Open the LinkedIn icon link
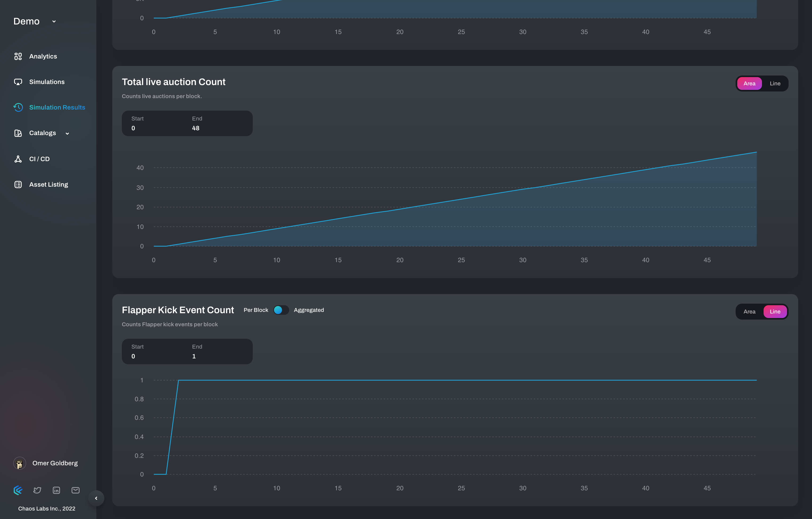This screenshot has width=812, height=519. coord(56,490)
